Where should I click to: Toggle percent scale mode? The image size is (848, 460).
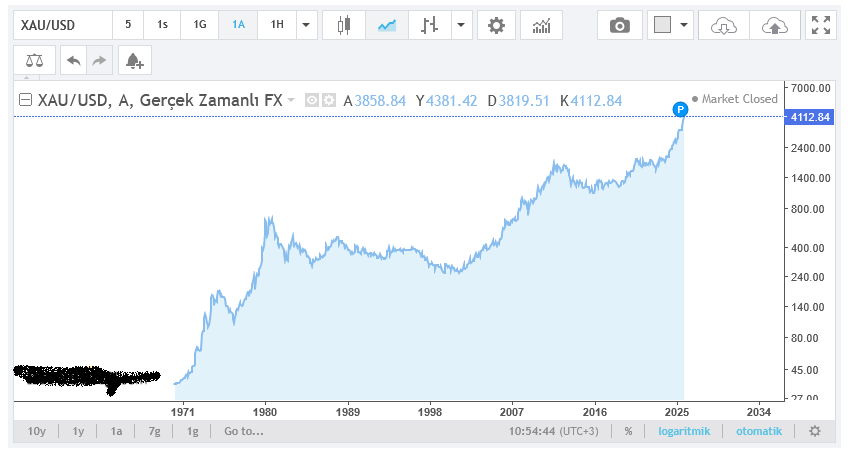[628, 431]
